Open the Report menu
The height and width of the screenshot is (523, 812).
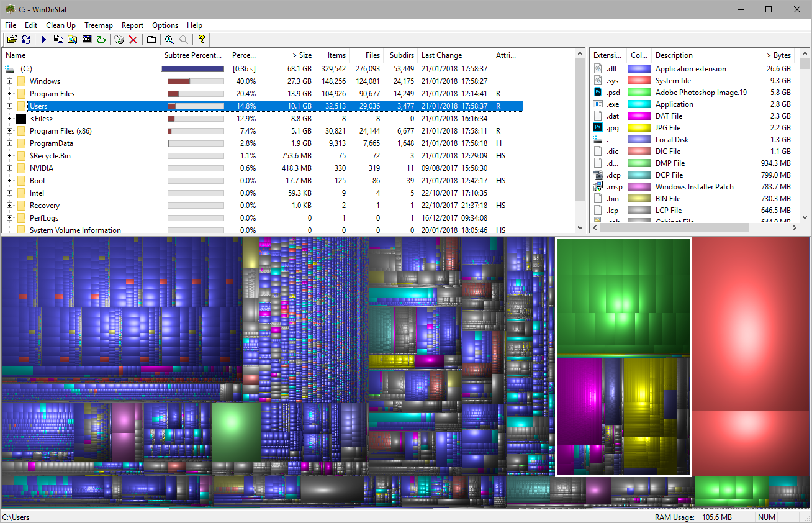[132, 25]
